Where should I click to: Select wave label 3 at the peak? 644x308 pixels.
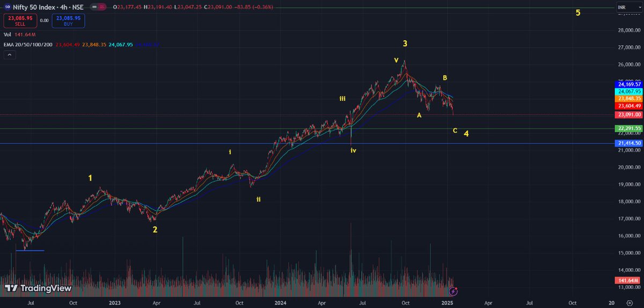point(405,44)
